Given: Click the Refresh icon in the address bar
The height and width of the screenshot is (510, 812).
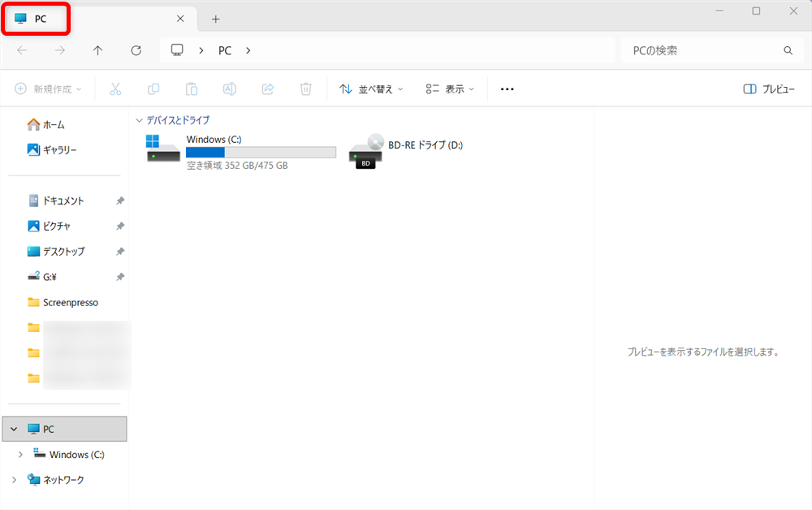Looking at the screenshot, I should (136, 50).
